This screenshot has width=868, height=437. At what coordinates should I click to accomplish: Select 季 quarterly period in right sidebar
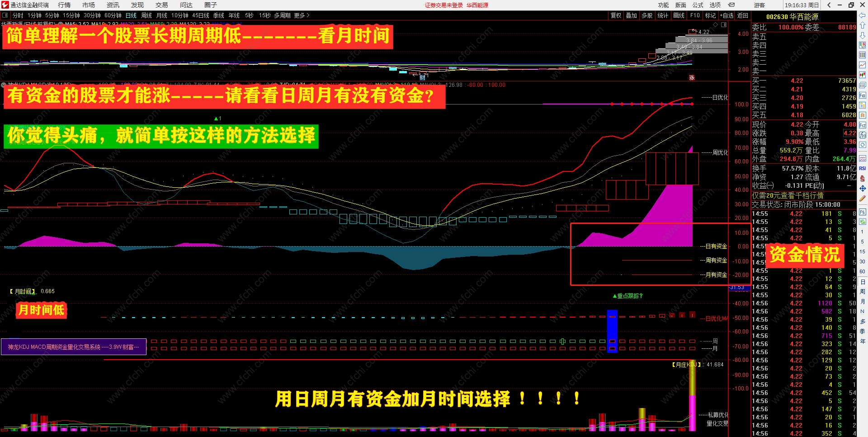point(863,331)
